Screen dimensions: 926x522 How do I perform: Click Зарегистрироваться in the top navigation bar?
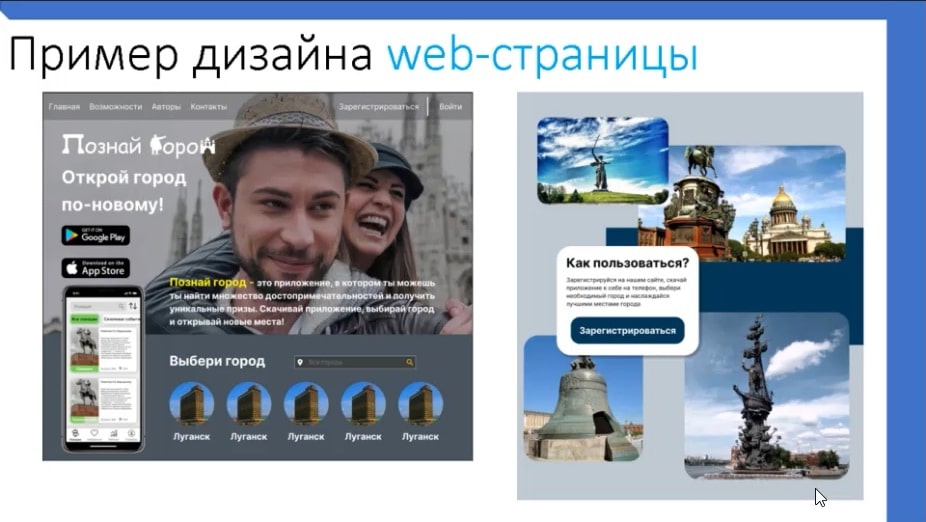coord(379,107)
